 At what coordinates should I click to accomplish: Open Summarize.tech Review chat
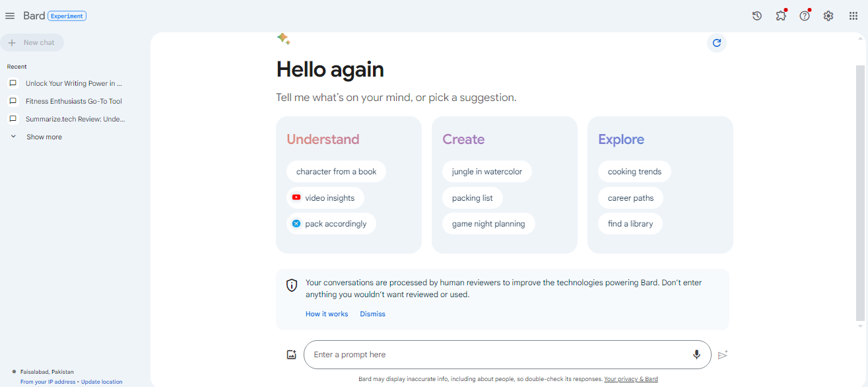75,119
